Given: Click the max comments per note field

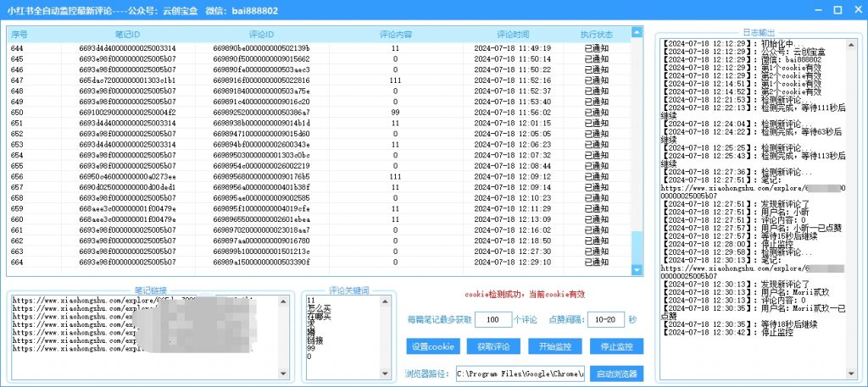Looking at the screenshot, I should (x=492, y=319).
